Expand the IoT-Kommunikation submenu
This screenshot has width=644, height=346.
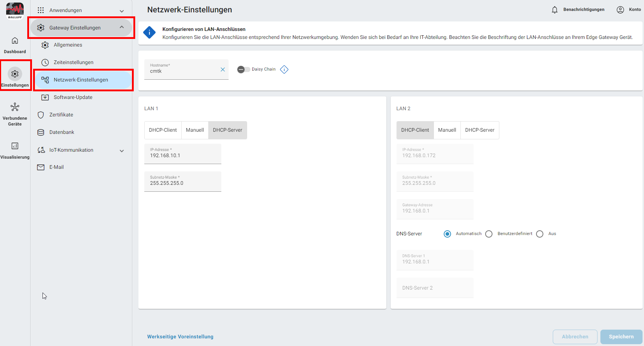122,151
